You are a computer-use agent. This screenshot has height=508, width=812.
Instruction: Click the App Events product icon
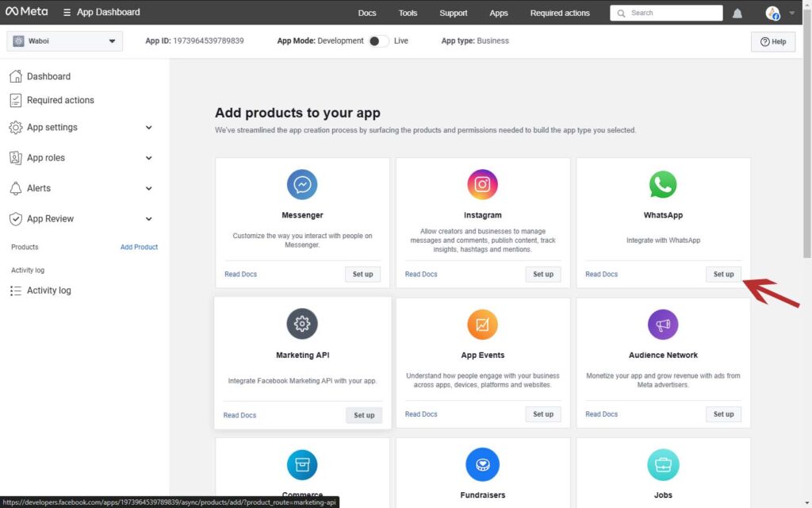tap(482, 325)
